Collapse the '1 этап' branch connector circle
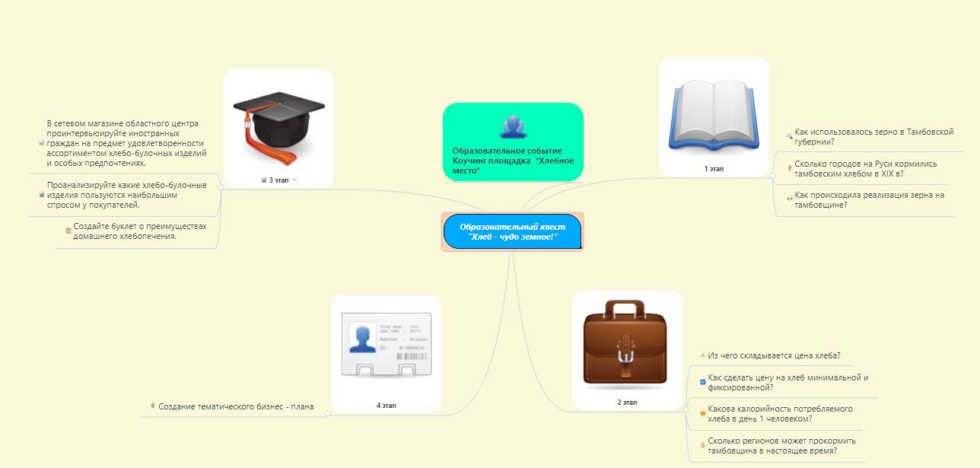The width and height of the screenshot is (980, 468). point(772,176)
